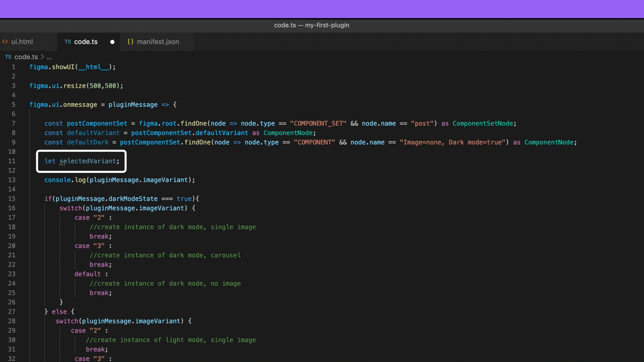This screenshot has height=362, width=644.
Task: Click the break statement on line 19
Action: pyautogui.click(x=101, y=236)
